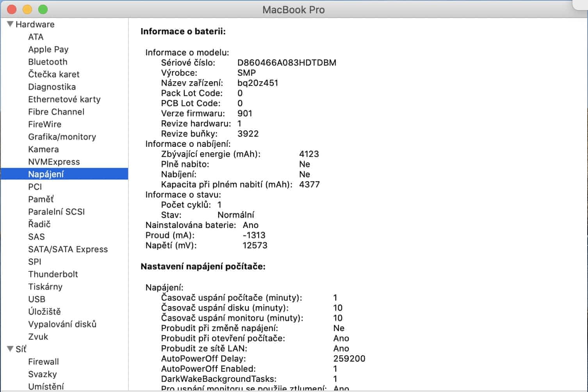Select the Síť category label
The width and height of the screenshot is (588, 392).
tap(21, 349)
